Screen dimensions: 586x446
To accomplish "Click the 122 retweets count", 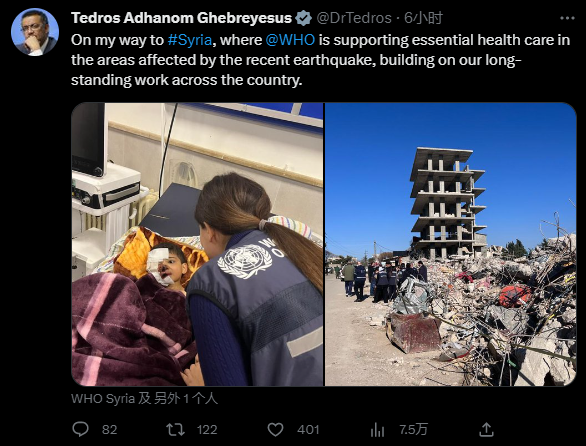I will pyautogui.click(x=207, y=430).
